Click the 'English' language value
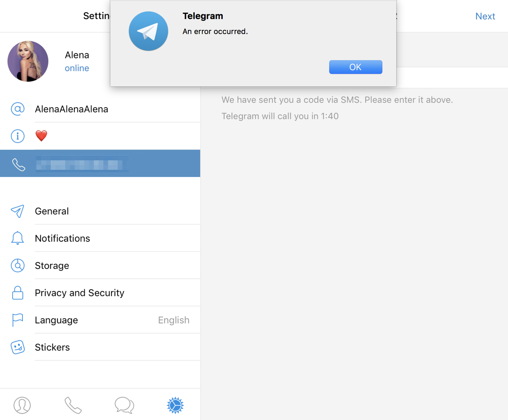Image resolution: width=508 pixels, height=420 pixels. click(x=174, y=320)
